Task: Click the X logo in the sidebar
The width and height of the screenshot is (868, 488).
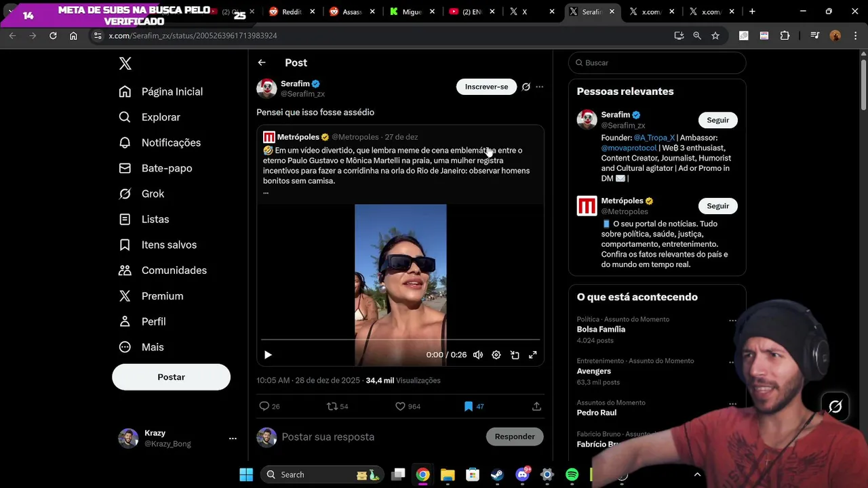Action: pos(125,63)
